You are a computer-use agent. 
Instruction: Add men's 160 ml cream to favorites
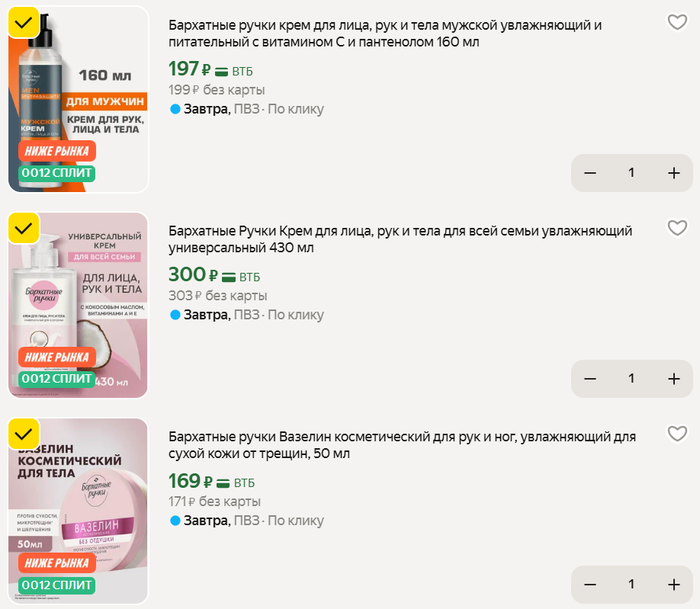(x=677, y=22)
